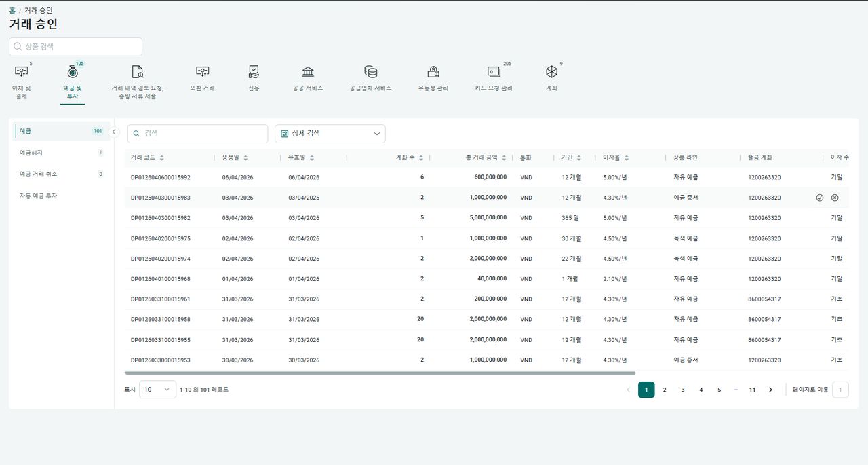Viewport: 868px width, 465px height.
Task: Open the 상세 검색 dropdown
Action: point(330,134)
